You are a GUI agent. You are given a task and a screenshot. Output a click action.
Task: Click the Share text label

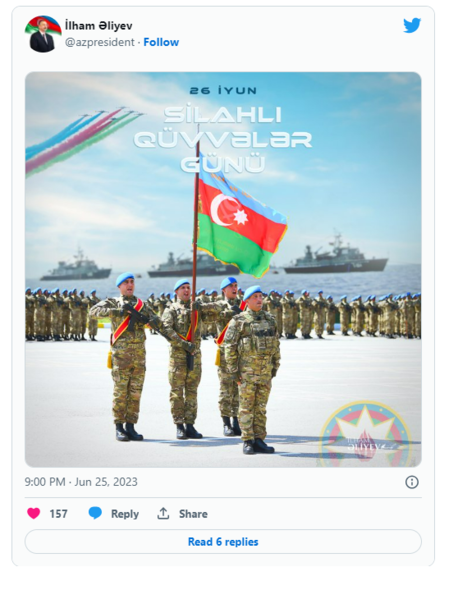[x=193, y=514]
